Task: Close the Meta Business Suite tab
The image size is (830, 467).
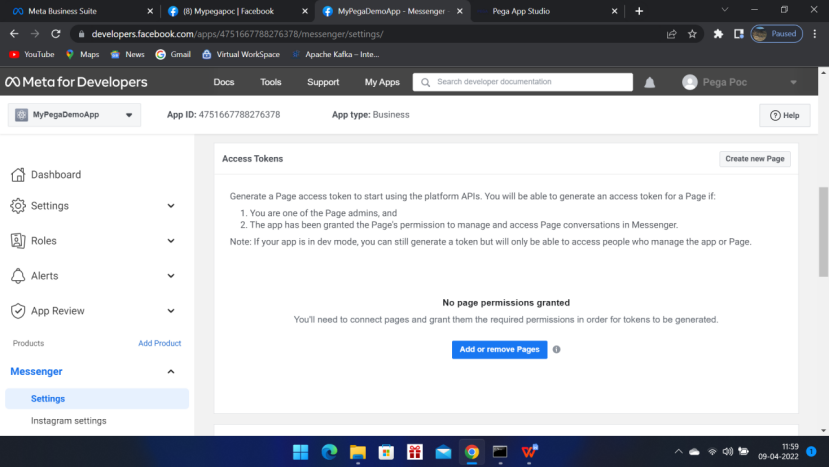Action: 150,11
